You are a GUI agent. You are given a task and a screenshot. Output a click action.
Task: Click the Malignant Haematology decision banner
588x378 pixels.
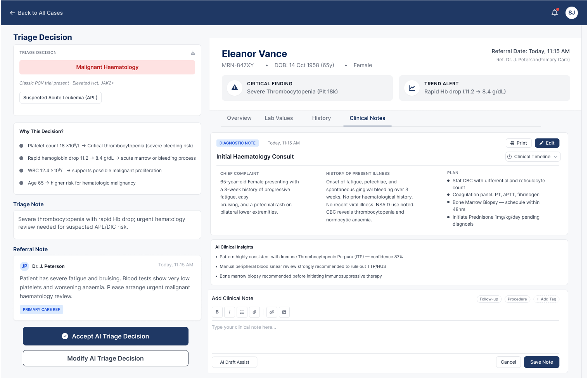tap(107, 67)
